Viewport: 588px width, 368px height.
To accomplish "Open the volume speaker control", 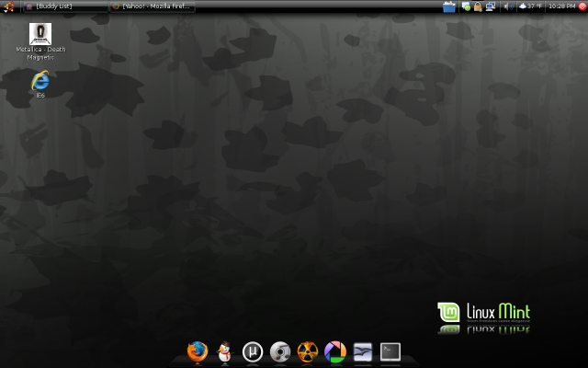I will click(508, 6).
